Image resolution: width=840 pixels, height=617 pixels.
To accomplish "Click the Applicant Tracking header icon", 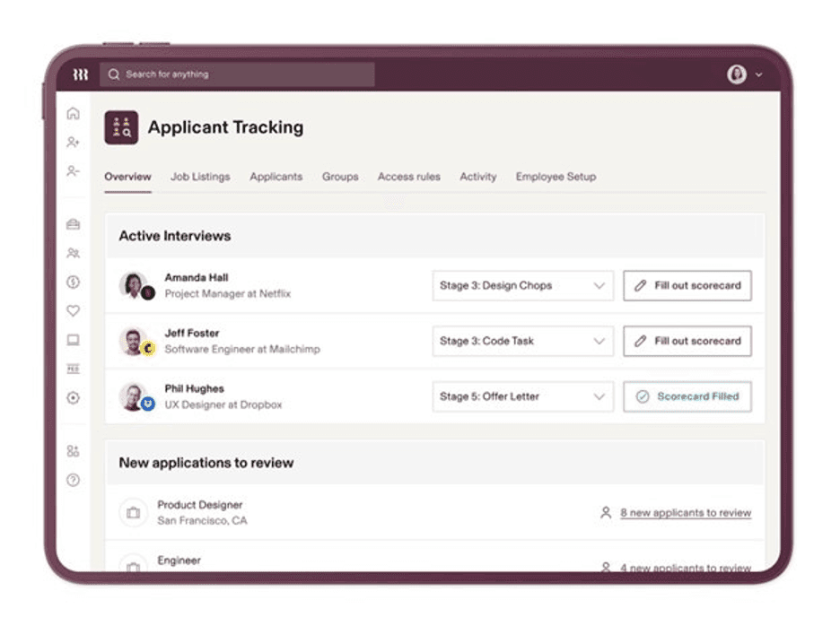I will (122, 127).
